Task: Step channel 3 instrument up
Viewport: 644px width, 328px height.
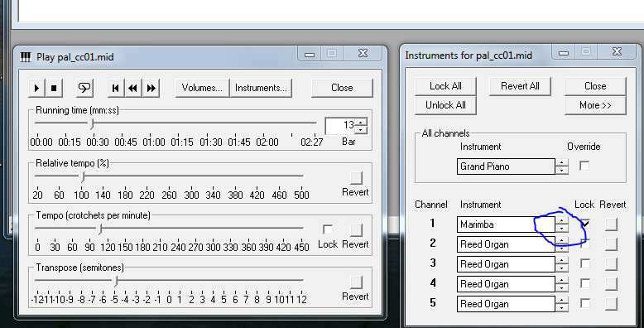Action: tap(561, 261)
